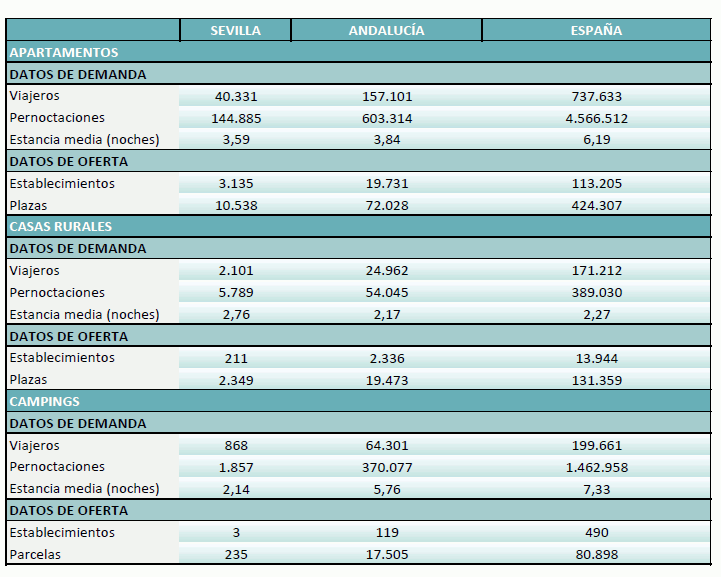Select the 7,33 estancia media cell
This screenshot has height=577, width=721.
point(596,489)
